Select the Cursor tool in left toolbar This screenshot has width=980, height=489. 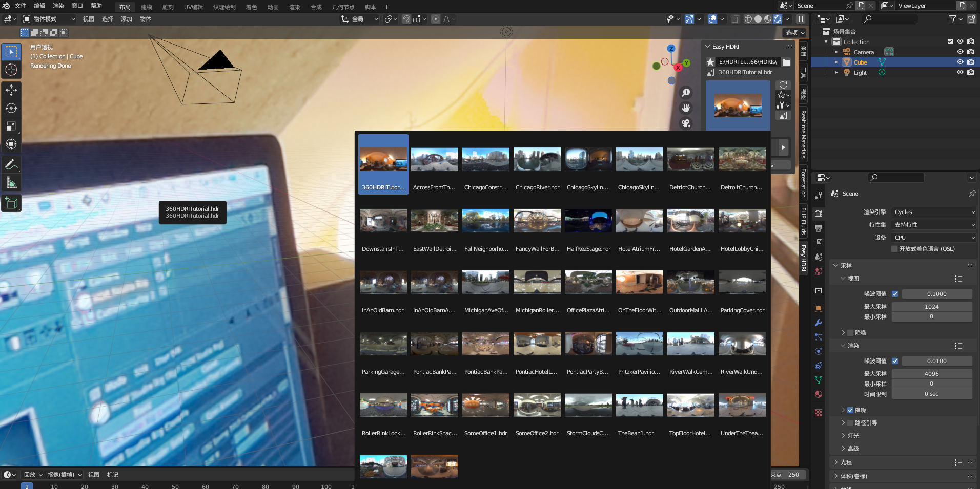11,70
